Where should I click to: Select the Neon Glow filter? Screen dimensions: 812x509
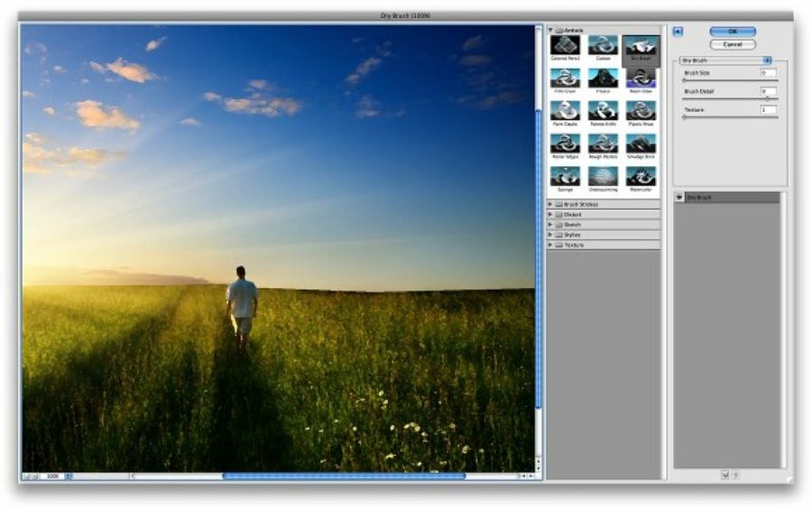641,79
